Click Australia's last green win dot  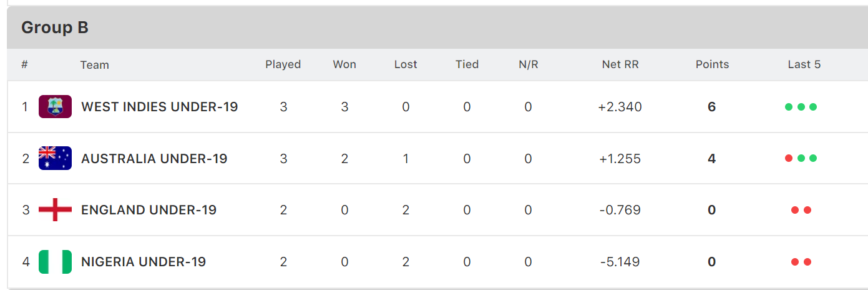click(813, 158)
